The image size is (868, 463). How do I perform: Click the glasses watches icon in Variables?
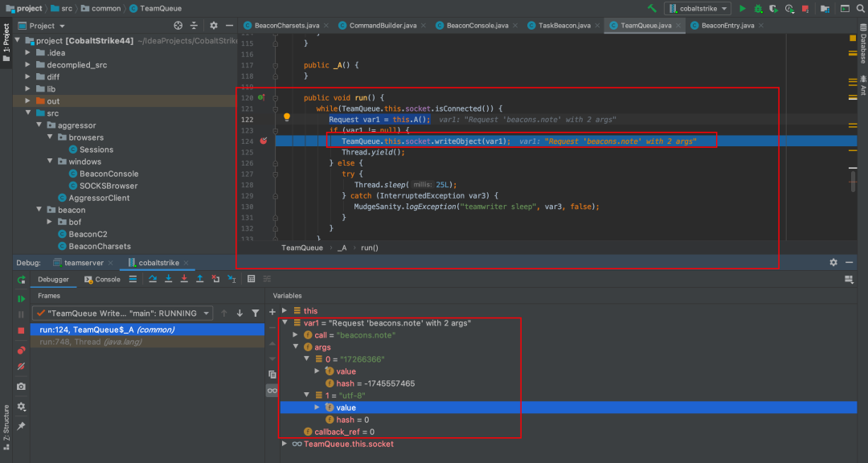tap(272, 391)
